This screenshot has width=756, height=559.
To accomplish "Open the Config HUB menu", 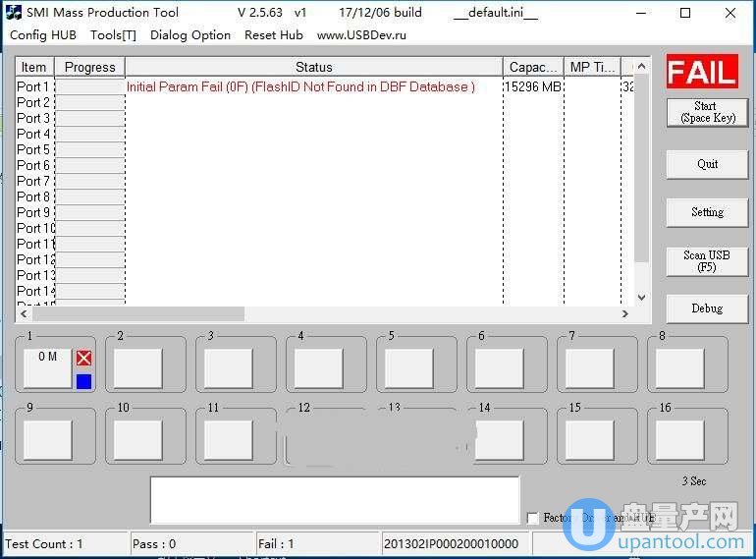I will click(42, 34).
